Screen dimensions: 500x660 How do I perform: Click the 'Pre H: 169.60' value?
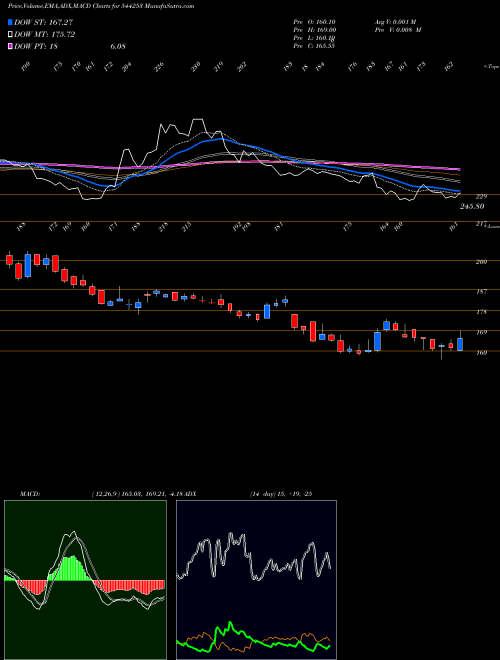point(314,30)
